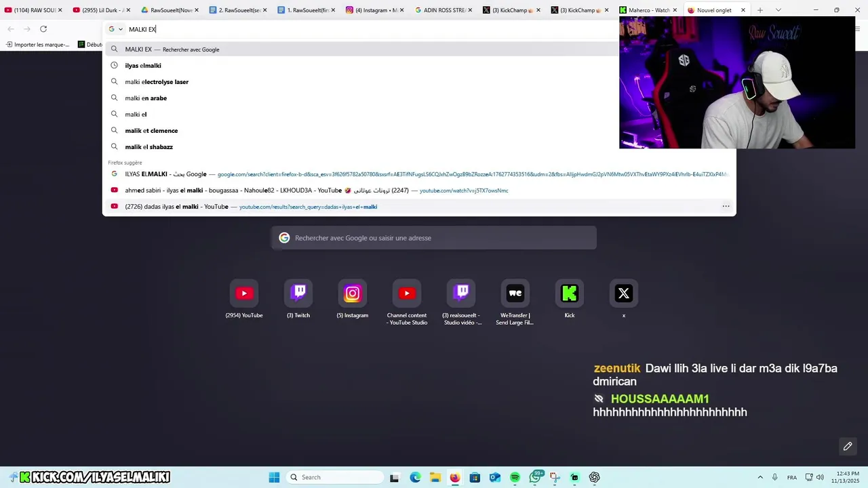Open Spotify from taskbar
This screenshot has width=868, height=488.
(x=515, y=477)
